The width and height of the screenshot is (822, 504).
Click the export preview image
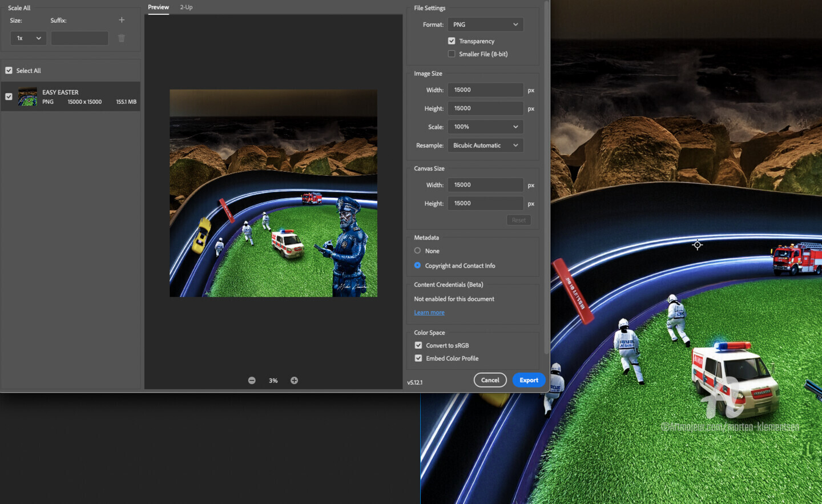tap(273, 193)
